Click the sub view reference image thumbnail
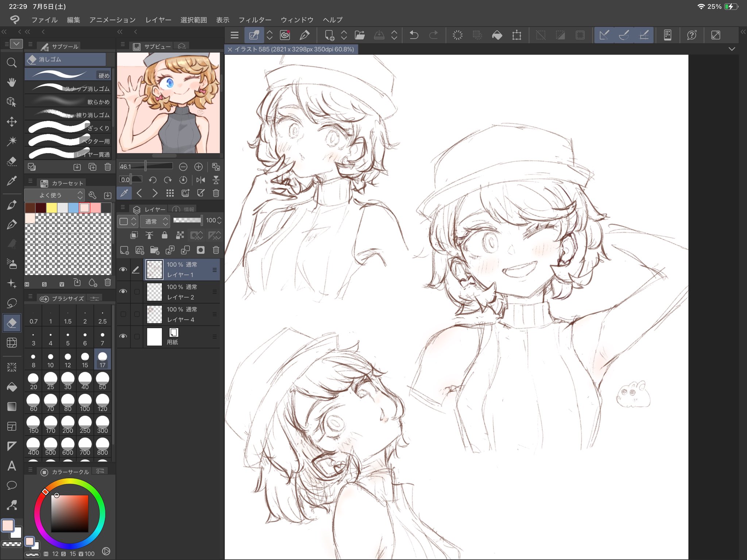Image resolution: width=747 pixels, height=560 pixels. [168, 103]
